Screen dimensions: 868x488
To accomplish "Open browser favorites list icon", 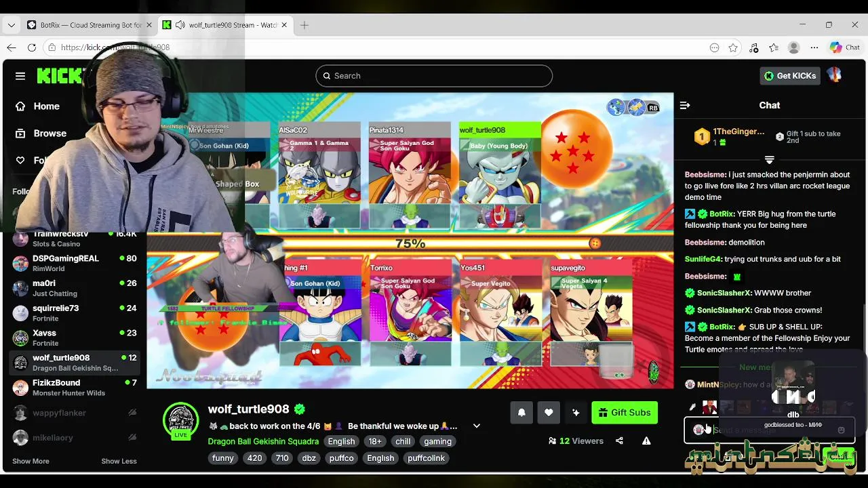I will pos(774,47).
